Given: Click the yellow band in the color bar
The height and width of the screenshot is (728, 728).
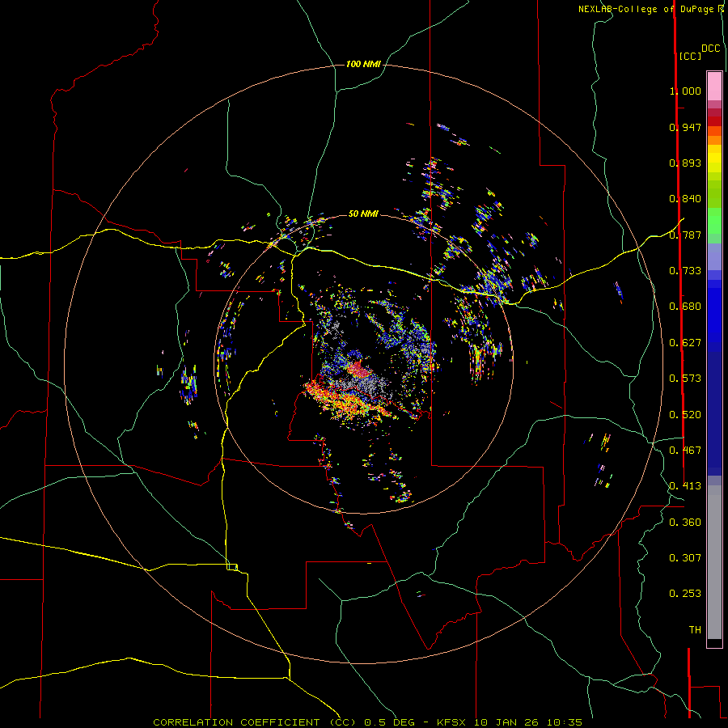Looking at the screenshot, I should pyautogui.click(x=714, y=159).
